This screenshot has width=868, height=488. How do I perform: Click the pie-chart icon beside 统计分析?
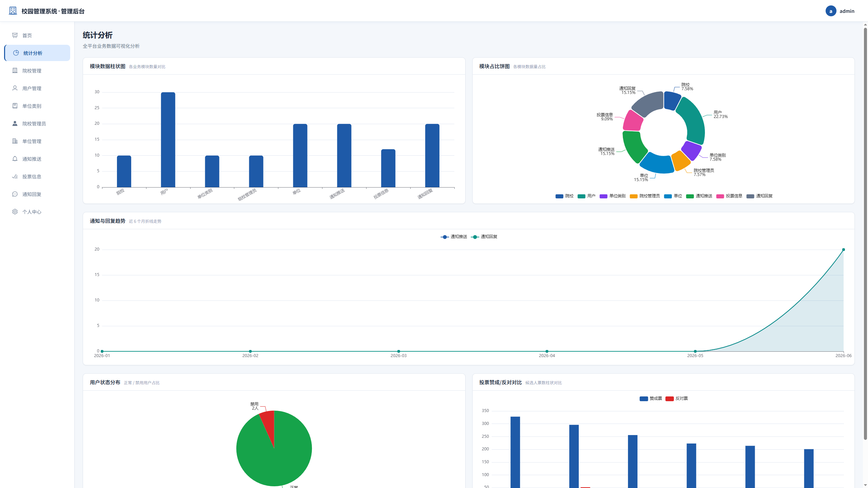click(x=16, y=53)
